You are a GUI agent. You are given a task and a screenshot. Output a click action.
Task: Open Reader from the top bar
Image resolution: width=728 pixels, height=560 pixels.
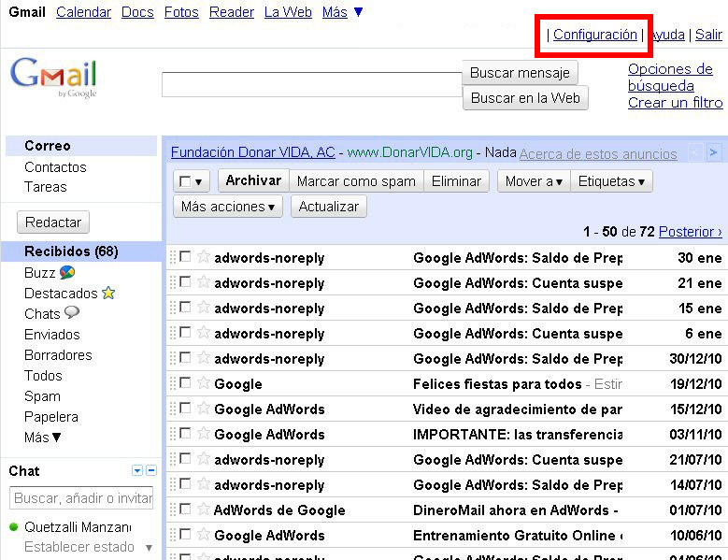click(x=232, y=12)
